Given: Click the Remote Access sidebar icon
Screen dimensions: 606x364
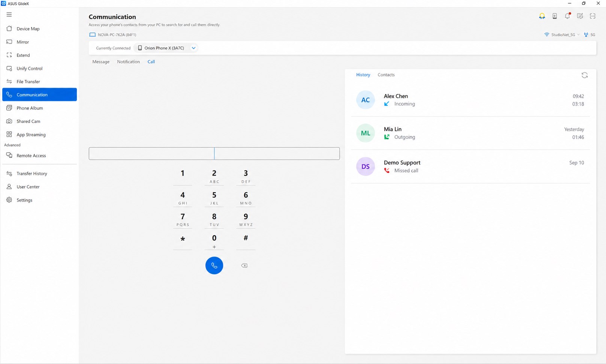Looking at the screenshot, I should point(9,155).
